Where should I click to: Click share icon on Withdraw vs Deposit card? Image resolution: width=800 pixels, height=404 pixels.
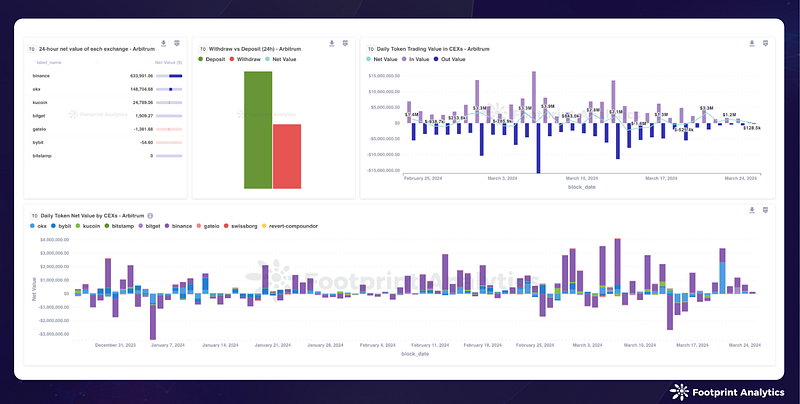(x=345, y=43)
